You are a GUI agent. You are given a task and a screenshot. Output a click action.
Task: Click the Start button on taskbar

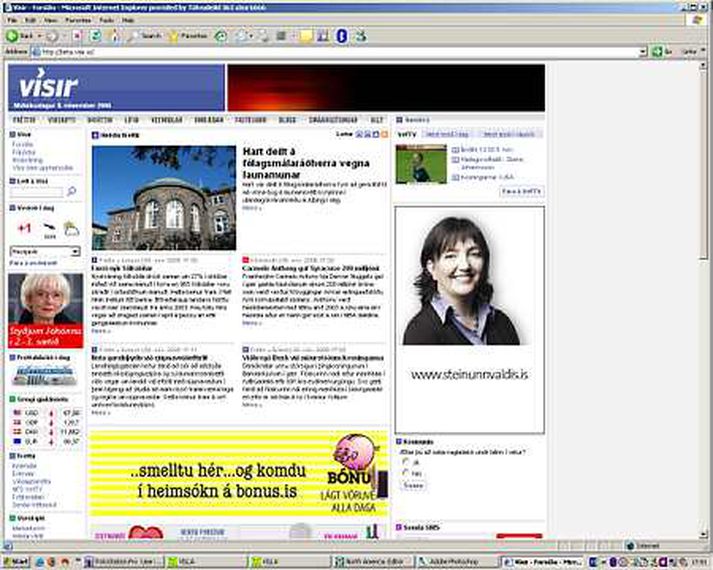tap(15, 562)
